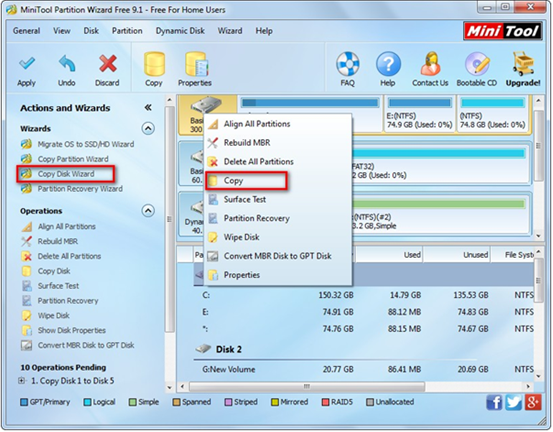Screen dimensions: 553x432
Task: Collapse the Actions and Wizards panel
Action: point(148,108)
